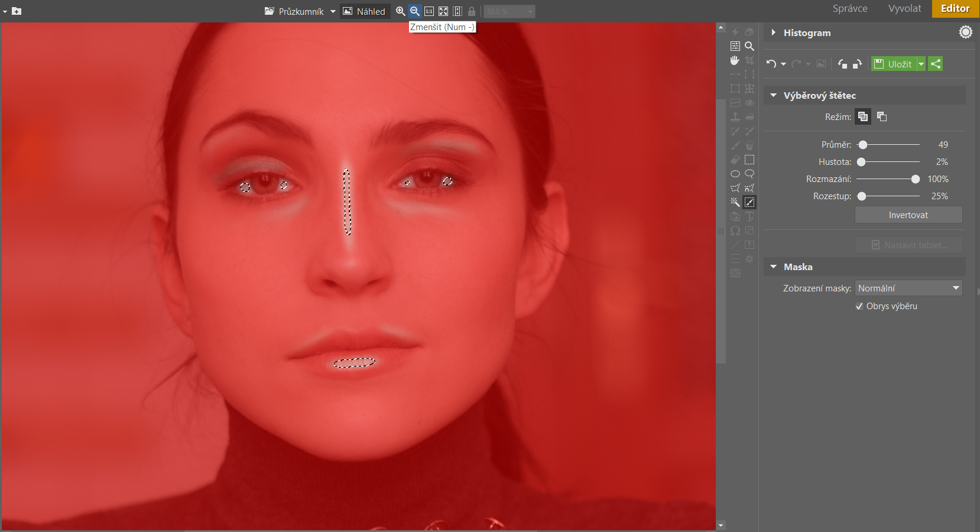Collapse the Maska panel
980x532 pixels.
(x=773, y=267)
